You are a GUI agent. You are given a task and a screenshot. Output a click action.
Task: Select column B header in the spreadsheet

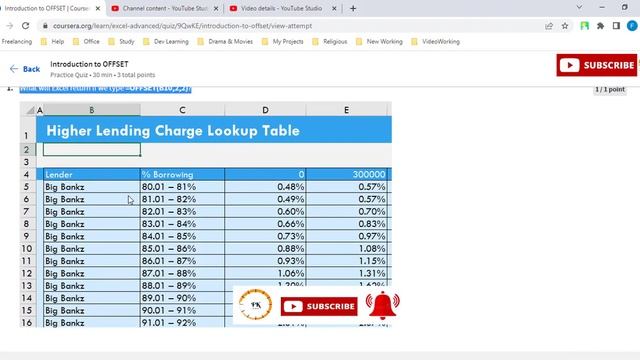pyautogui.click(x=92, y=110)
